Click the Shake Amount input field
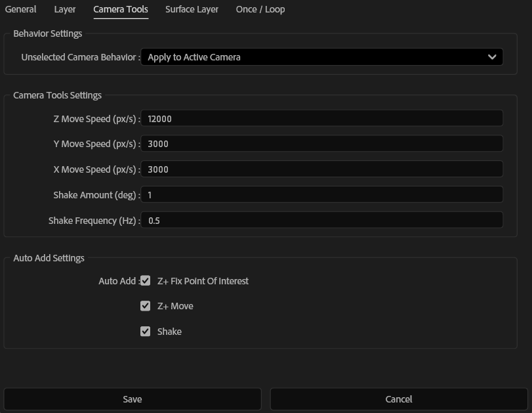Viewport: 532px width, 413px height. coord(321,195)
